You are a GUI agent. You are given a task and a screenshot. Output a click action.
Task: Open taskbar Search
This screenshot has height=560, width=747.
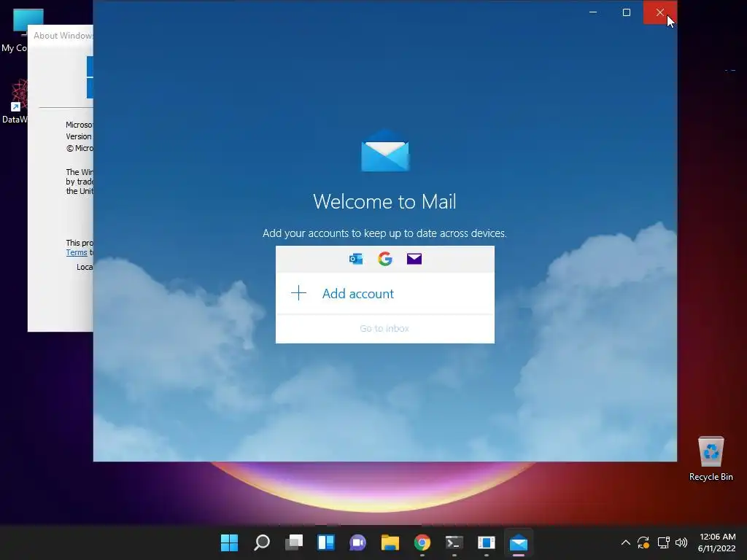point(262,542)
